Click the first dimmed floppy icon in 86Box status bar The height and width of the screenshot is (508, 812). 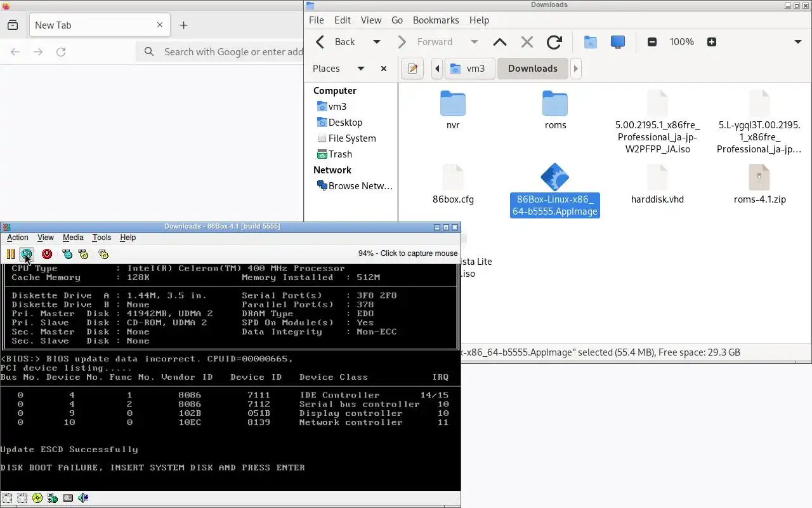7,498
